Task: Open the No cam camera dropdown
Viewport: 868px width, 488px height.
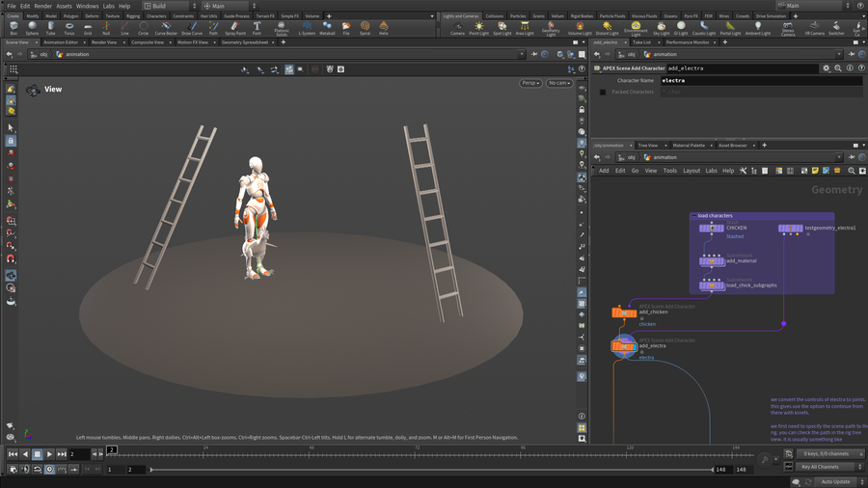Action: click(558, 83)
